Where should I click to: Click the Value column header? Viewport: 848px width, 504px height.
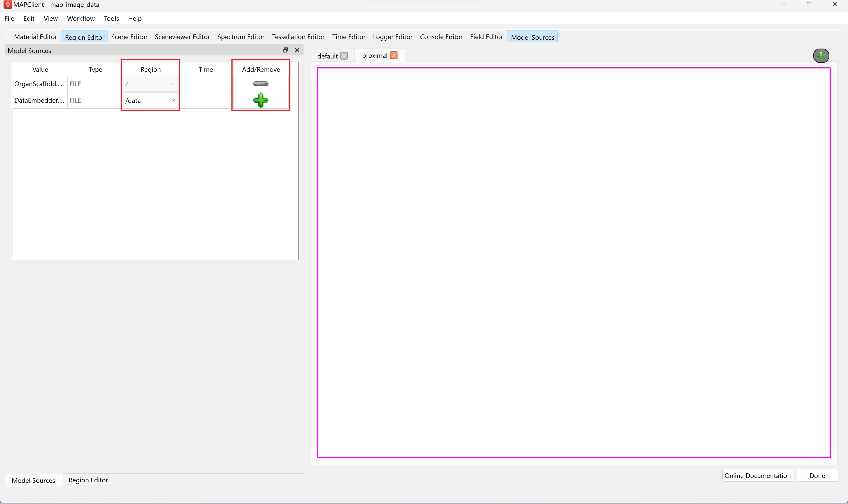pos(40,69)
